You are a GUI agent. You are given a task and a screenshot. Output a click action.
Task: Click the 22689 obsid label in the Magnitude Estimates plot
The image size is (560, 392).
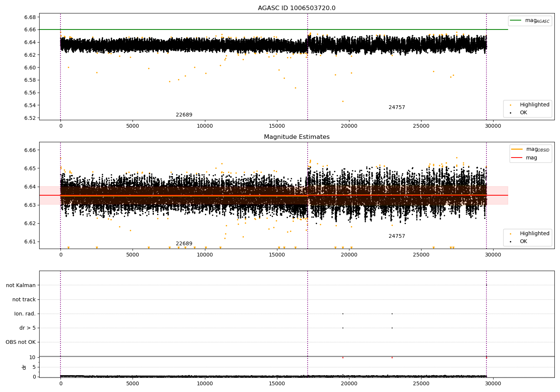point(184,243)
